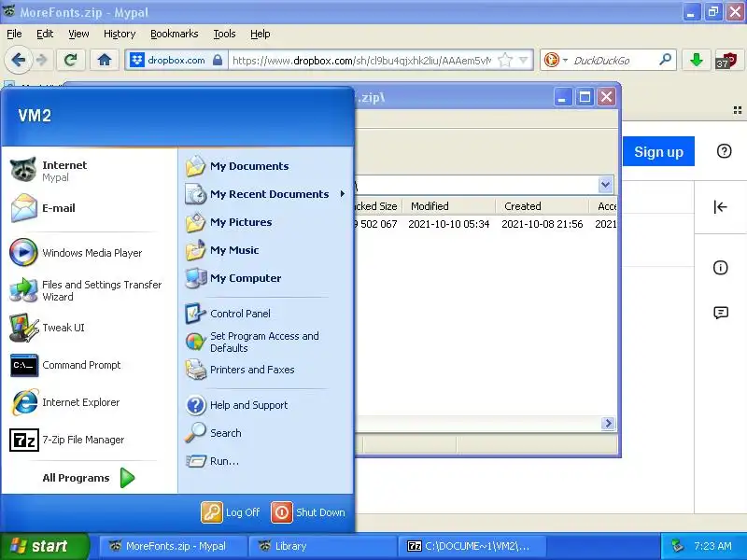Open the Run dialog
This screenshot has width=747, height=560.
click(x=266, y=461)
